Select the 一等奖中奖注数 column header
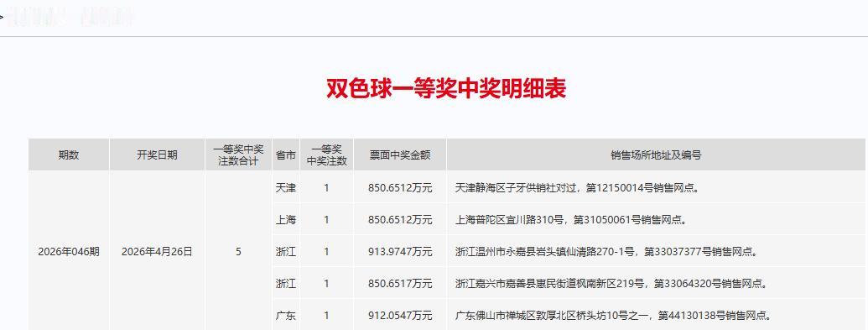This screenshot has height=330, width=868. point(326,155)
